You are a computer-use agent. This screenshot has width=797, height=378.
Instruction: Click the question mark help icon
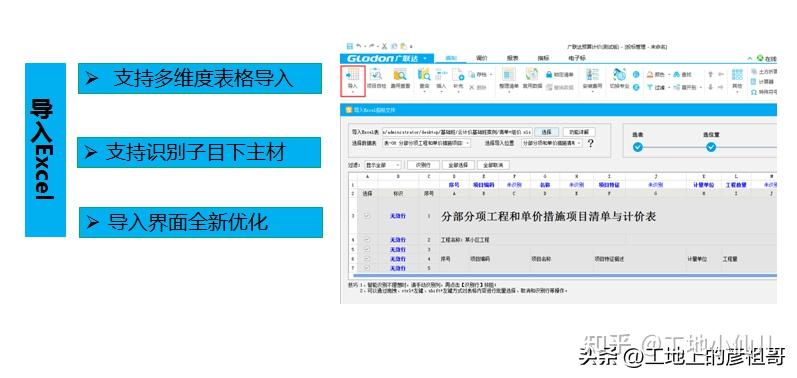[590, 144]
